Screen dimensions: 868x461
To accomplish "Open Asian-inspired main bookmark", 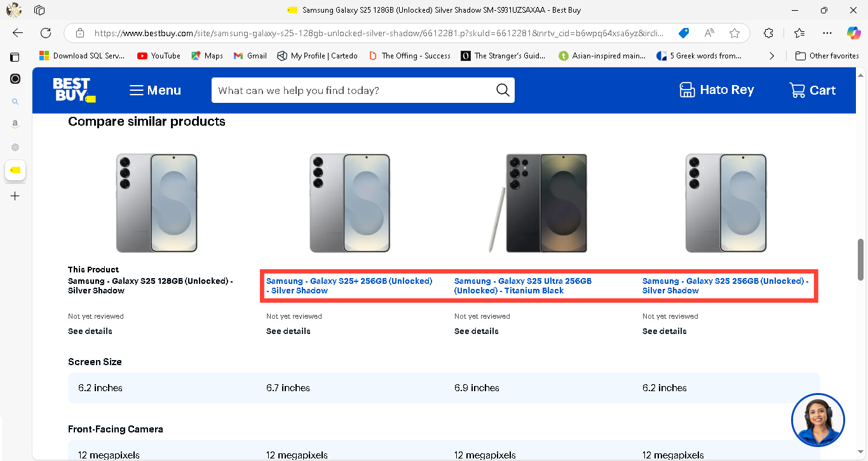I will pos(602,56).
